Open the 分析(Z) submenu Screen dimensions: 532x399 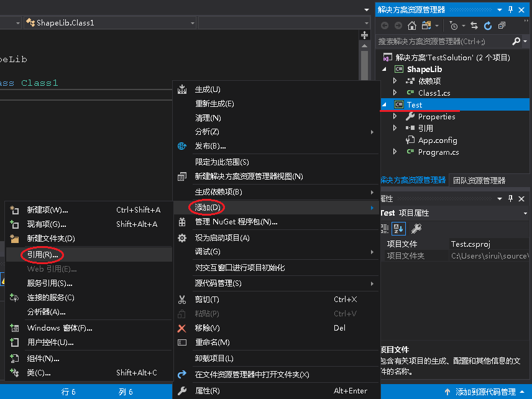pyautogui.click(x=276, y=132)
